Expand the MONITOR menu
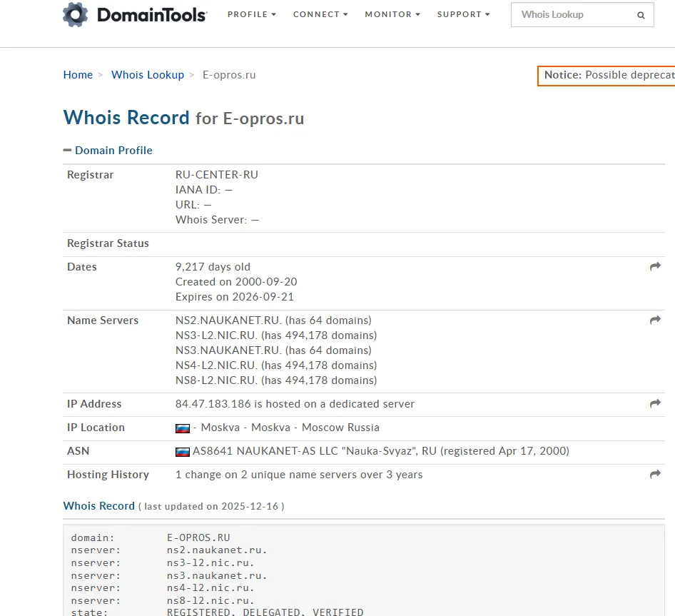 pyautogui.click(x=392, y=15)
